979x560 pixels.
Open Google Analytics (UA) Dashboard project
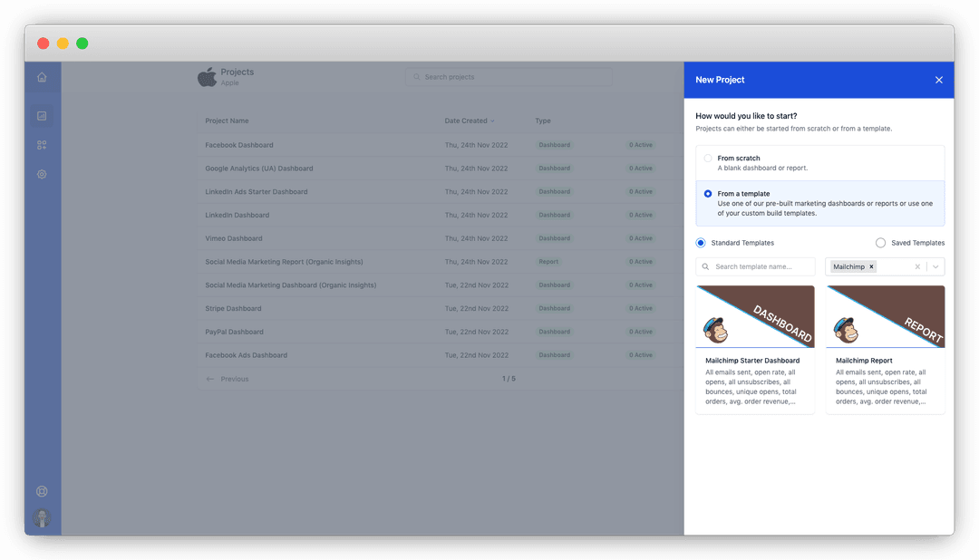click(x=259, y=169)
